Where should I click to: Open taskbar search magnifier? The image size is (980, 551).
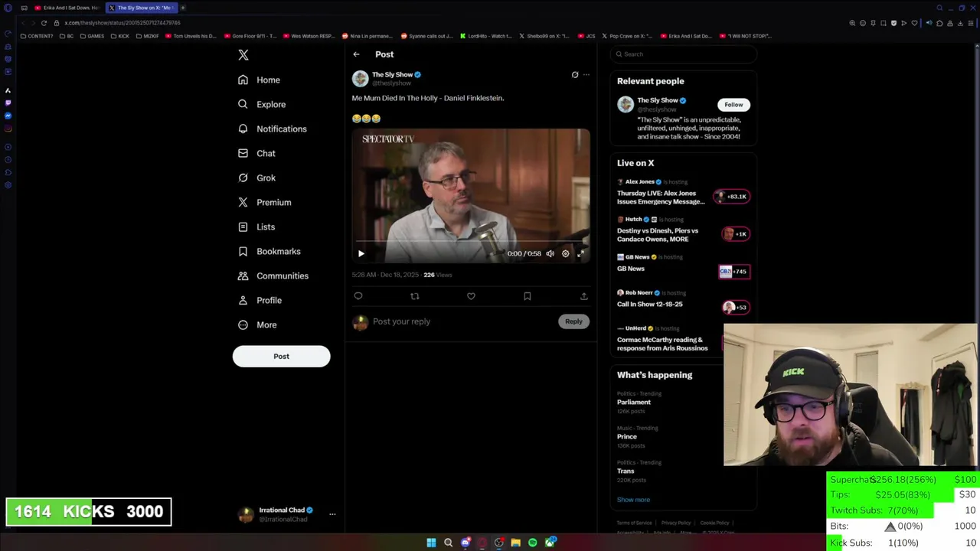448,543
